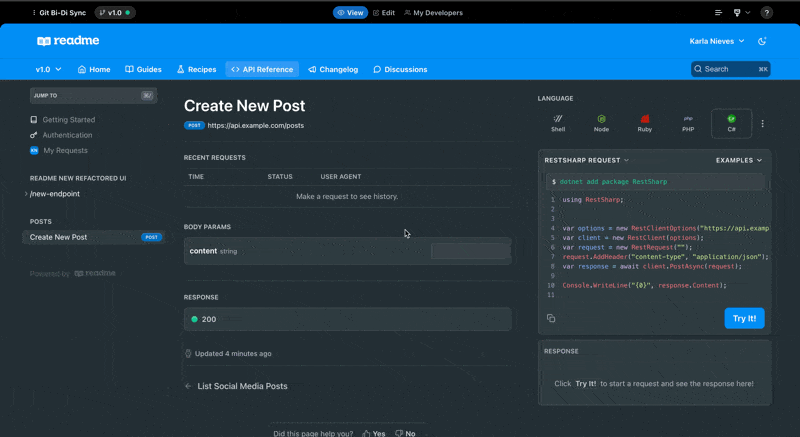Vote Yes on page helpfulness
This screenshot has width=800, height=437.
(x=374, y=433)
